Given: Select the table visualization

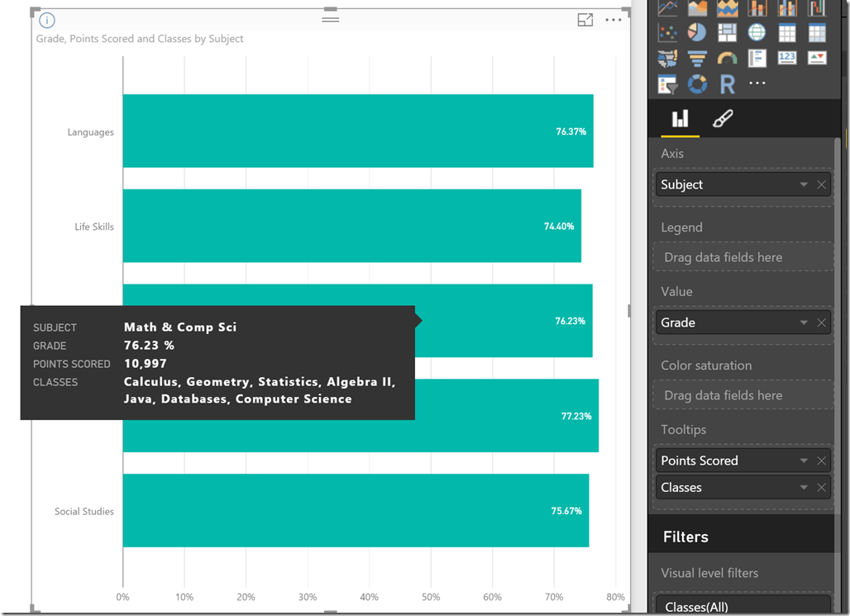Looking at the screenshot, I should pyautogui.click(x=786, y=32).
